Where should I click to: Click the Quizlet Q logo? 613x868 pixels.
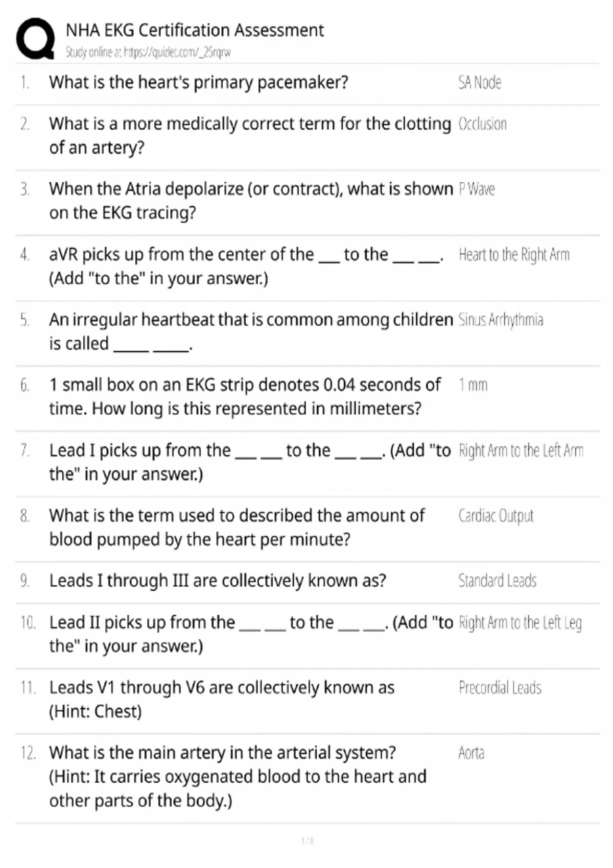[x=35, y=39]
